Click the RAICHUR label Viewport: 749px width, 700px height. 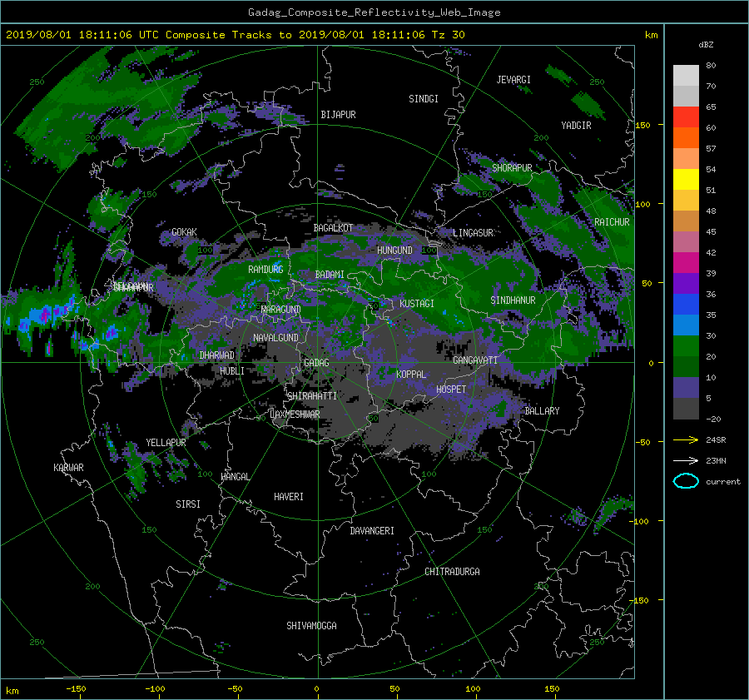click(612, 222)
